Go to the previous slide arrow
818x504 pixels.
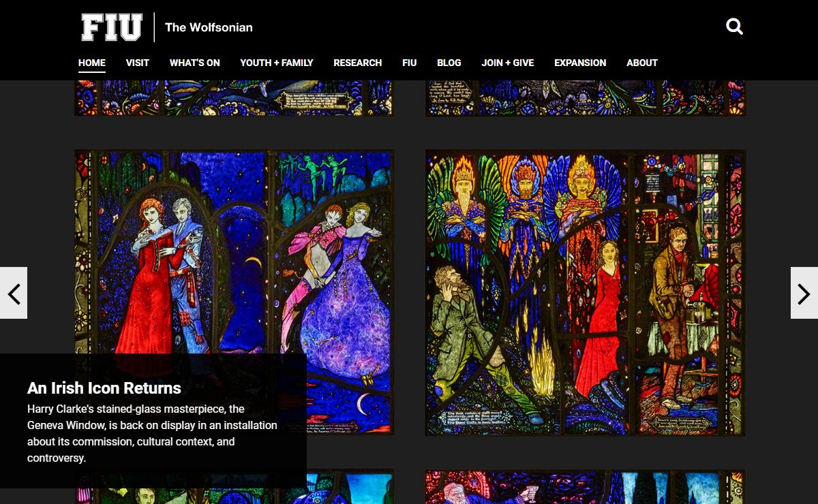[x=14, y=293]
